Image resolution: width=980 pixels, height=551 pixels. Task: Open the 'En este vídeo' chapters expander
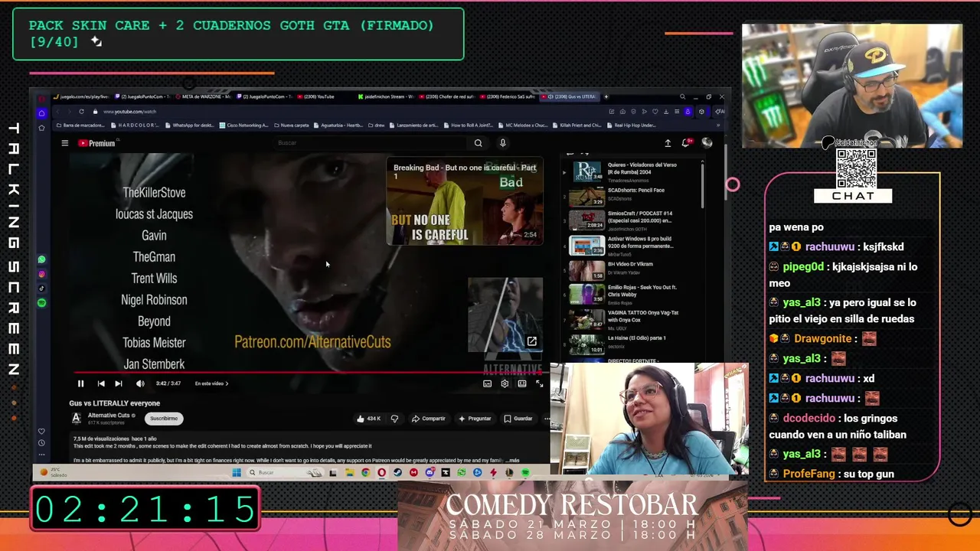[x=211, y=383]
